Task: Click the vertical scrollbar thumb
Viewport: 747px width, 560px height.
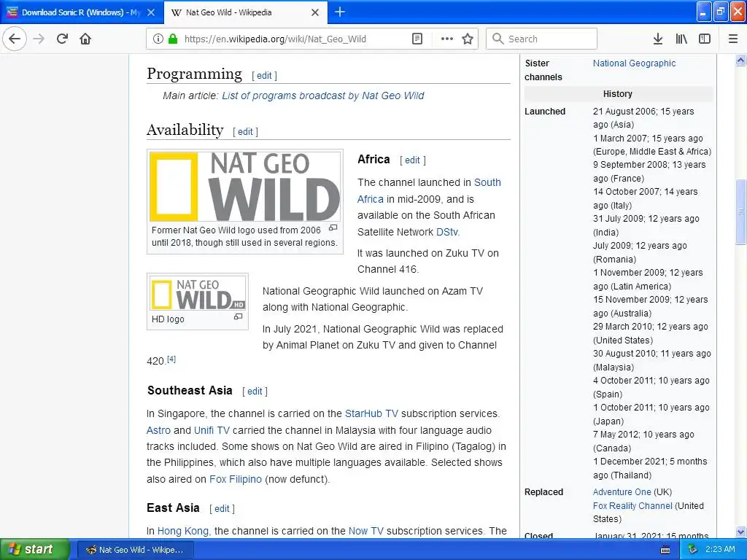Action: pyautogui.click(x=740, y=211)
